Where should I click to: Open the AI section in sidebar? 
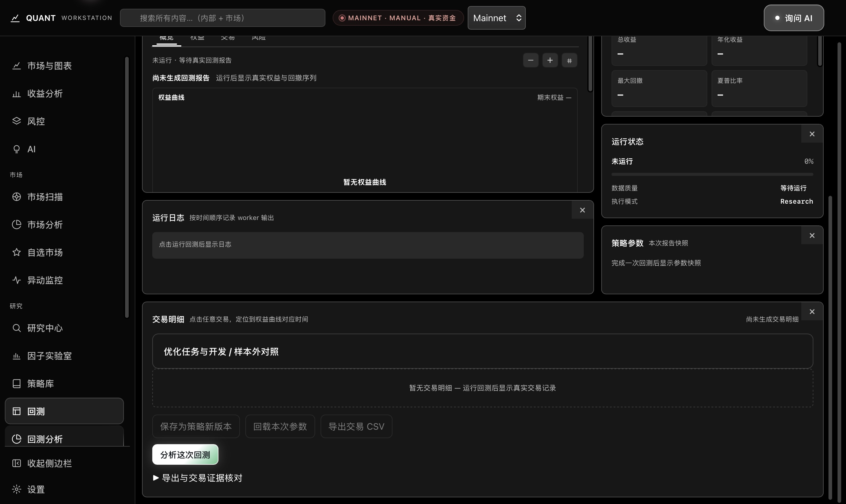point(64,149)
